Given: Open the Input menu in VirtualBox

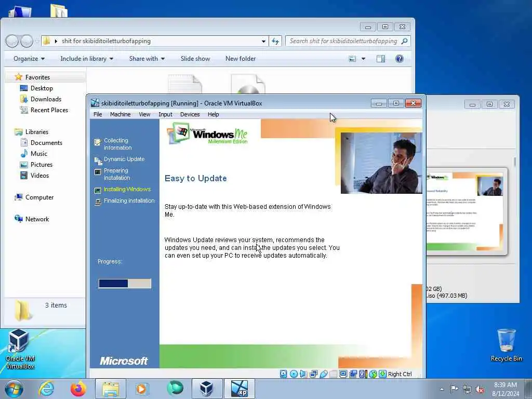Looking at the screenshot, I should point(165,114).
